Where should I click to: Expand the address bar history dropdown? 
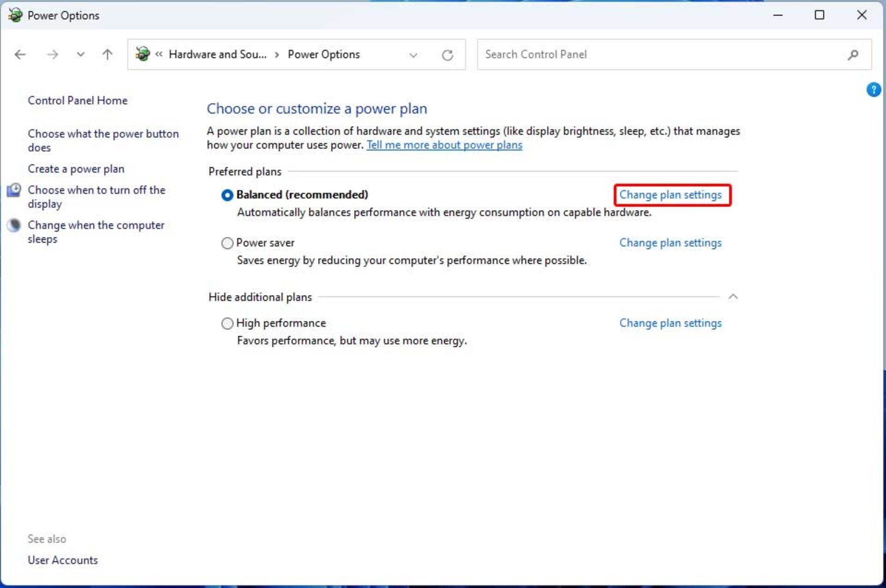point(413,55)
